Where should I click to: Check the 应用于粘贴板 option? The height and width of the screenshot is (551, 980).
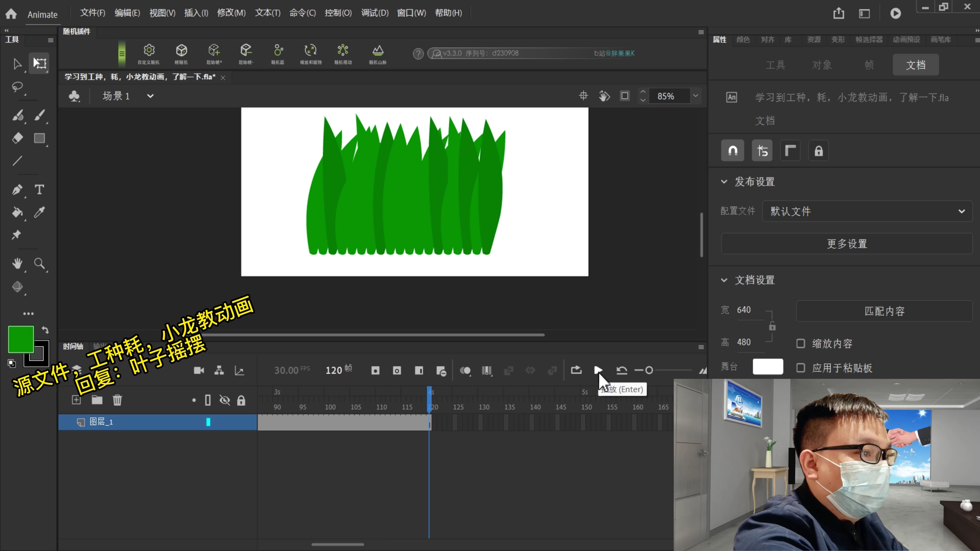pyautogui.click(x=800, y=368)
